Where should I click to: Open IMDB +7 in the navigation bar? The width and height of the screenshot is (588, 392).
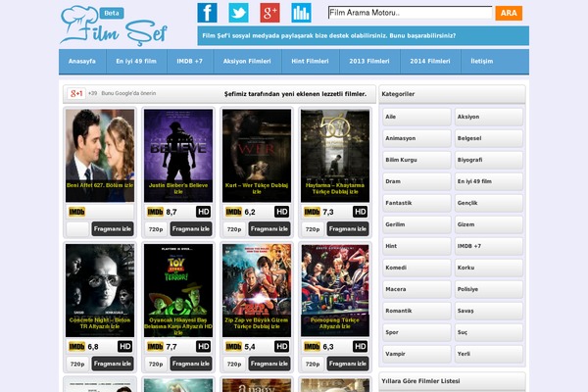pos(190,61)
